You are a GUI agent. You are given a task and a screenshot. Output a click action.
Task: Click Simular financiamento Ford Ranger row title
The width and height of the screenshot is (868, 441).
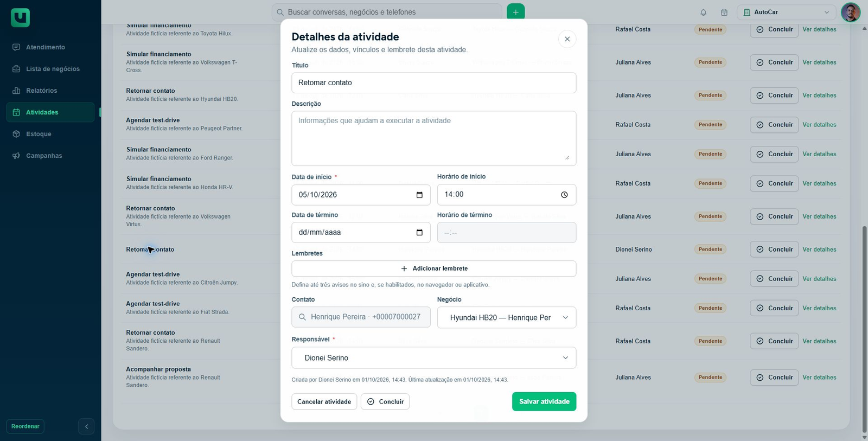tap(158, 150)
